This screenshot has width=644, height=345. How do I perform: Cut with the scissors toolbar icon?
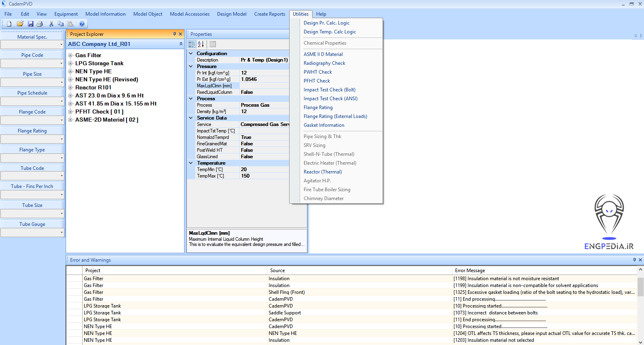(x=51, y=24)
